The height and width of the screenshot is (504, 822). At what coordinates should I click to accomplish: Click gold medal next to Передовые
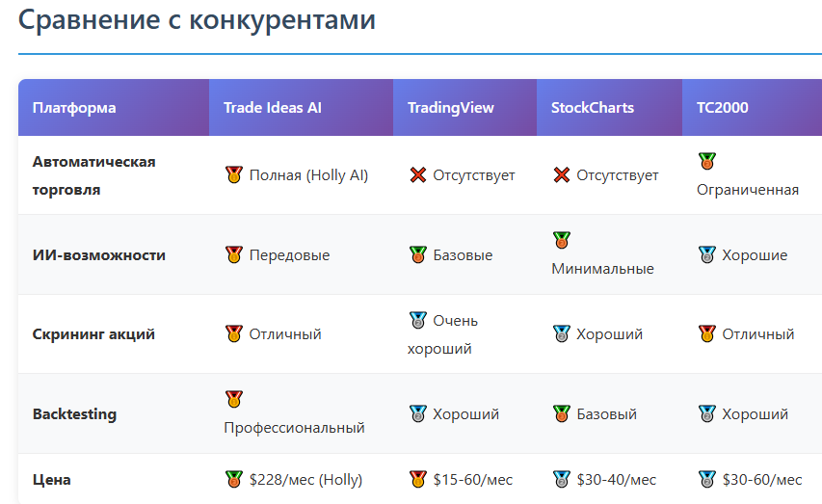point(233,255)
